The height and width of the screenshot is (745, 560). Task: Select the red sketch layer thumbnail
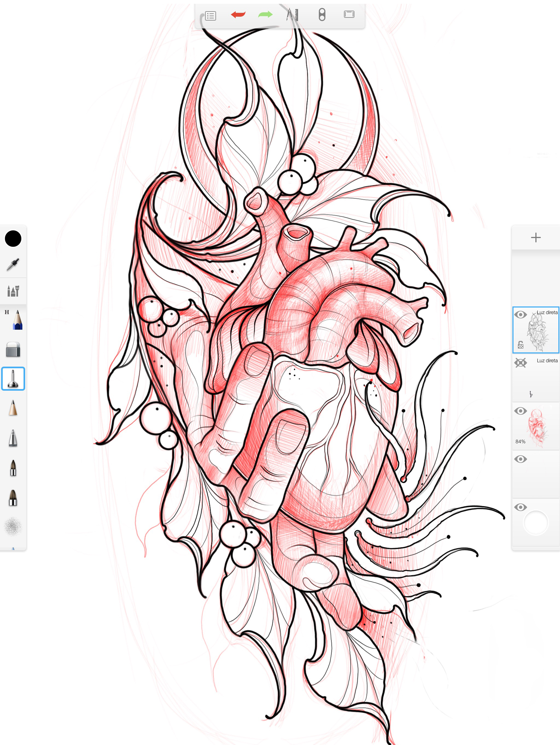(x=537, y=427)
